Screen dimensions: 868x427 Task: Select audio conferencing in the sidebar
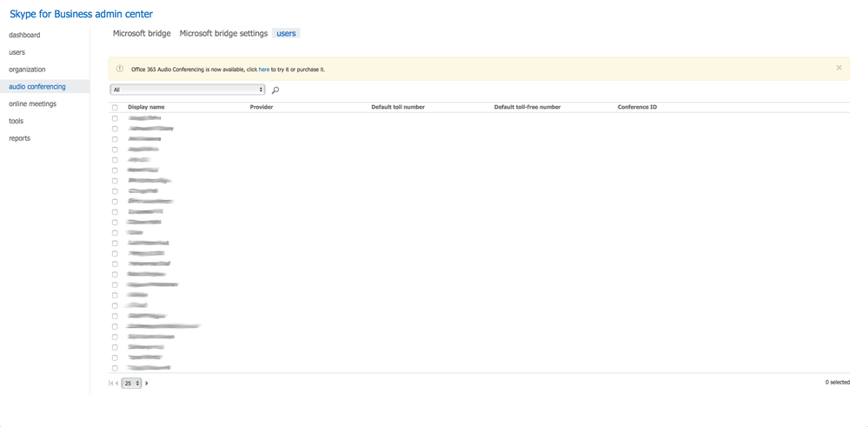(x=37, y=86)
